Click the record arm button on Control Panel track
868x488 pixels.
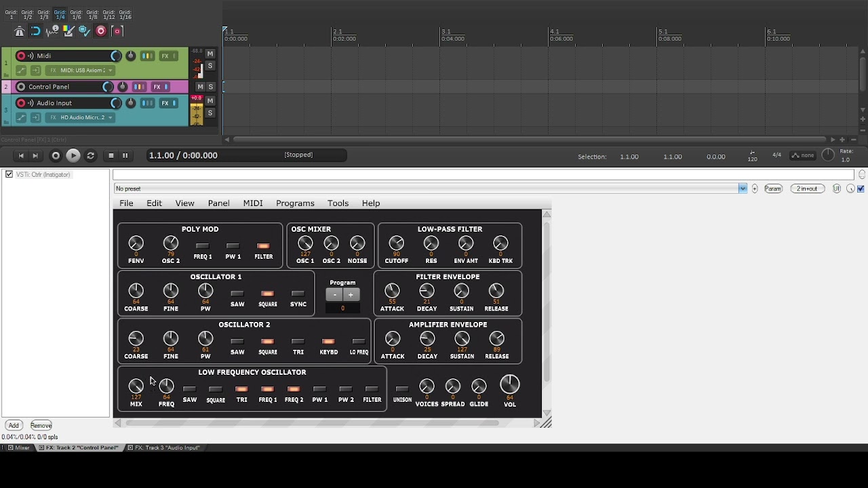(x=21, y=87)
